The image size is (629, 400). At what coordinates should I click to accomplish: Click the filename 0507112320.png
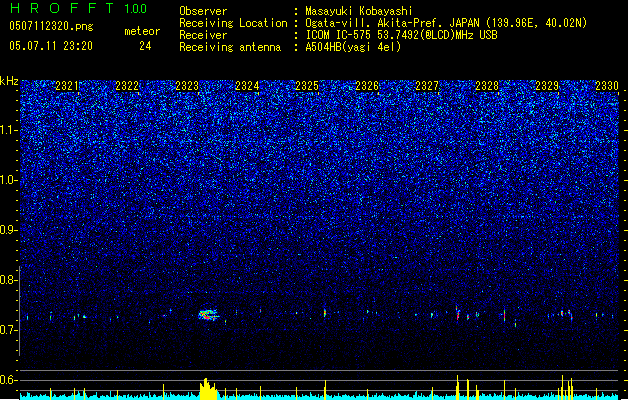tap(51, 26)
